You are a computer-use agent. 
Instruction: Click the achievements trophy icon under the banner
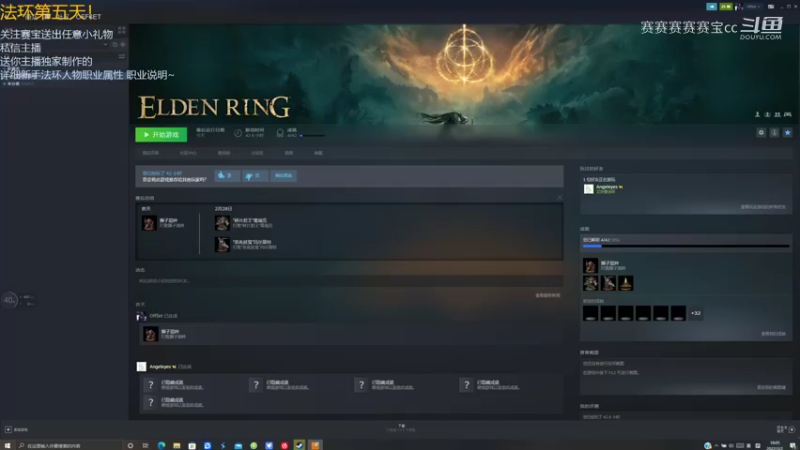tap(280, 133)
